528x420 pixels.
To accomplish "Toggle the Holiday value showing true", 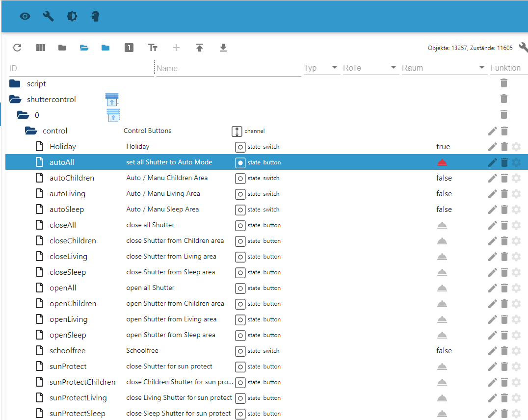I will 443,147.
